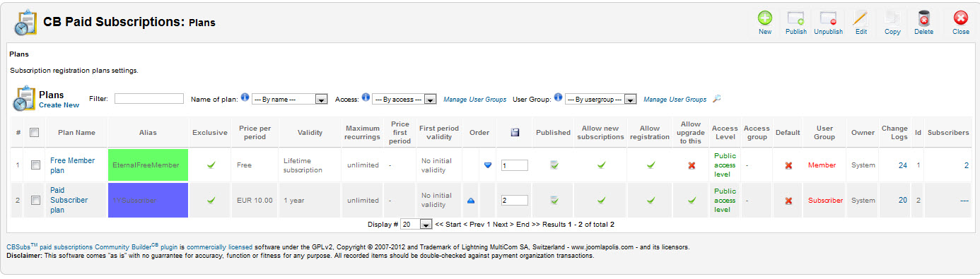Click Default red X for Paid Subscriber plan
Image resolution: width=980 pixels, height=279 pixels.
click(788, 201)
